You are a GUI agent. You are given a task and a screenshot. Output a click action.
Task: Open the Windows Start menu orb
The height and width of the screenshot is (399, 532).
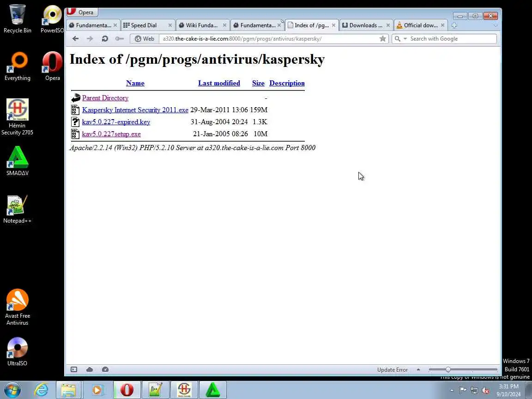[12, 390]
